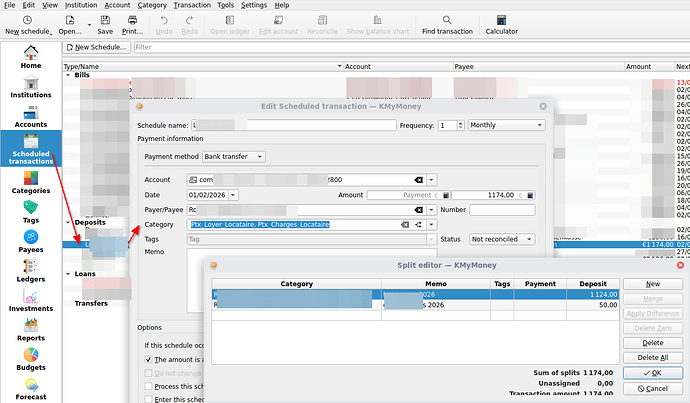Click Save in the toolbar
This screenshot has width=690, height=403.
coord(105,24)
